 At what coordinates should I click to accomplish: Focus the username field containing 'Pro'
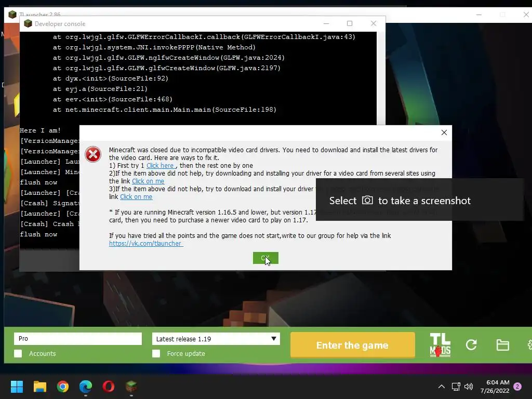click(x=78, y=339)
